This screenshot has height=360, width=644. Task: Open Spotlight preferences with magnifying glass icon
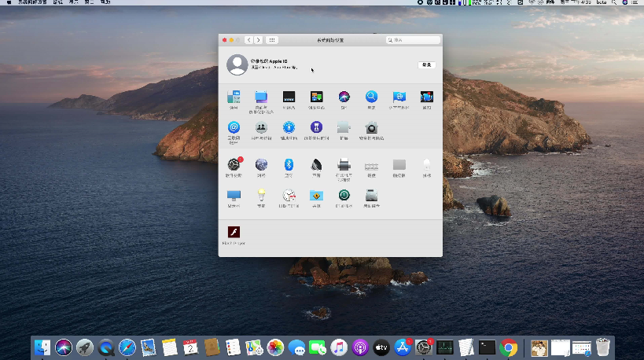pos(371,97)
